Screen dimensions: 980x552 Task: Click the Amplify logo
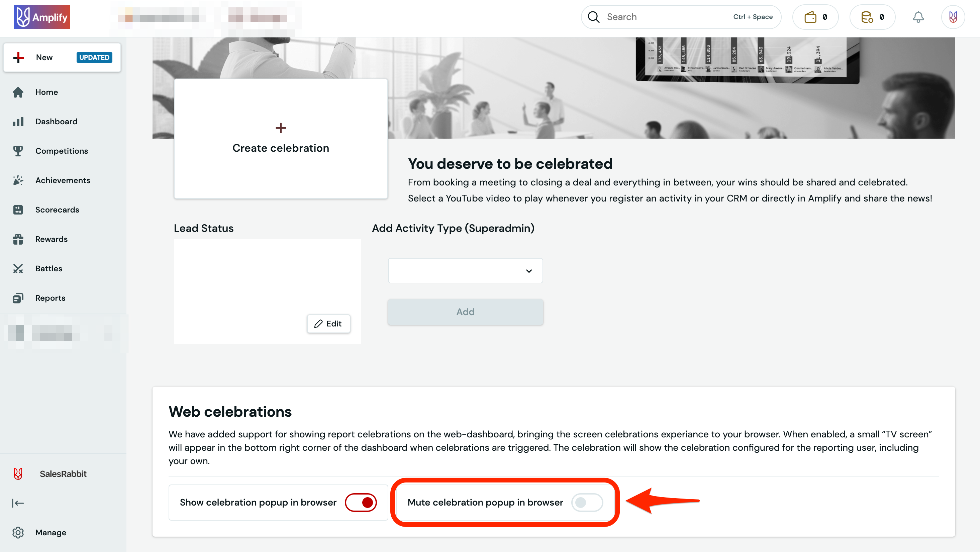(42, 17)
